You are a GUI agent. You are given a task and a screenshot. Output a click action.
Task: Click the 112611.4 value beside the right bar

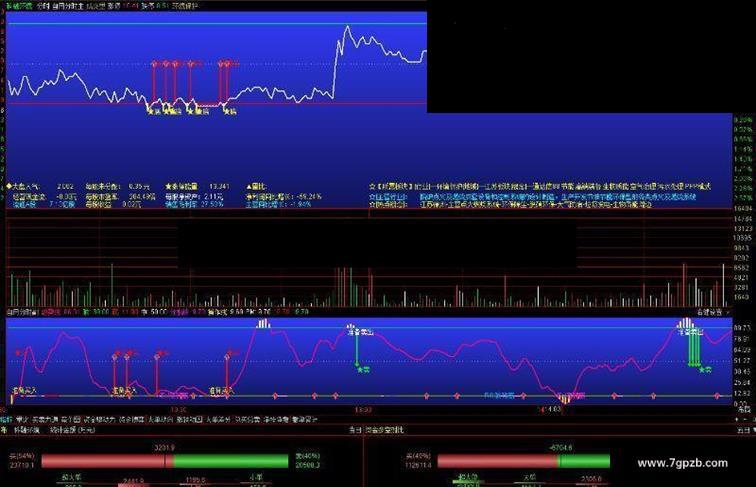(x=418, y=465)
